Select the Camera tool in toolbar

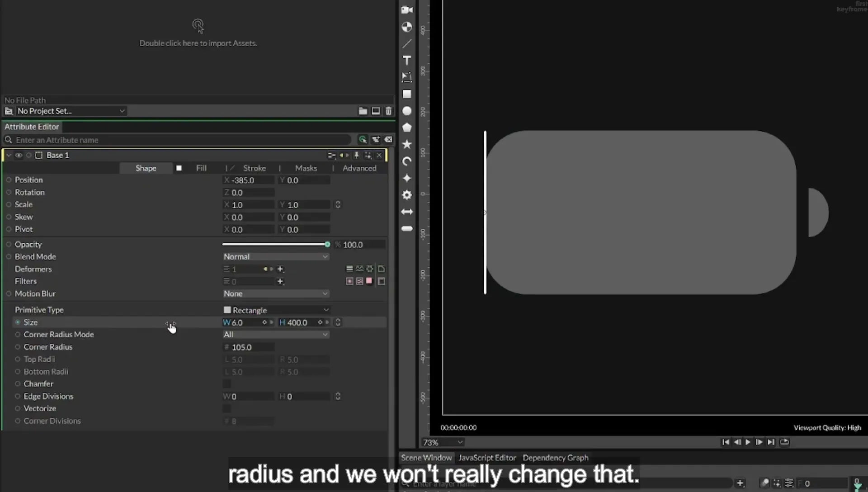point(407,10)
